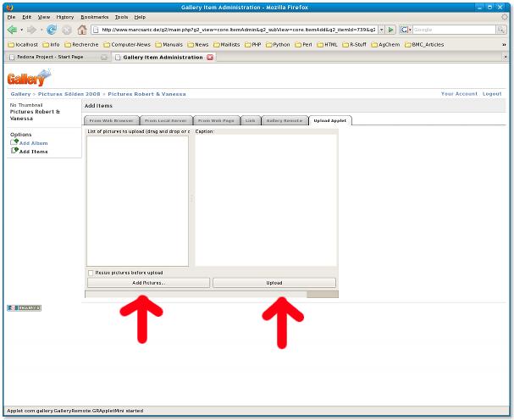Image resolution: width=514 pixels, height=420 pixels.
Task: Expand the bookmarks toolbar overflow chevron
Action: pos(505,43)
